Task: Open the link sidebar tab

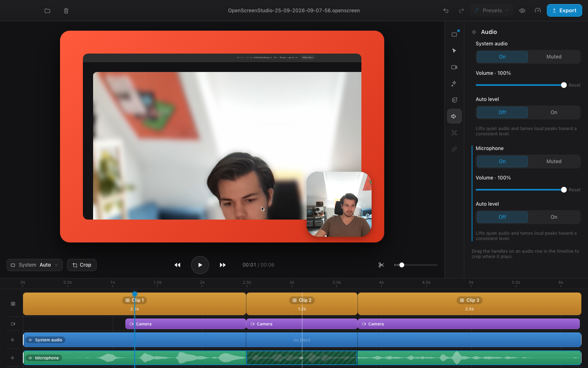Action: (454, 149)
